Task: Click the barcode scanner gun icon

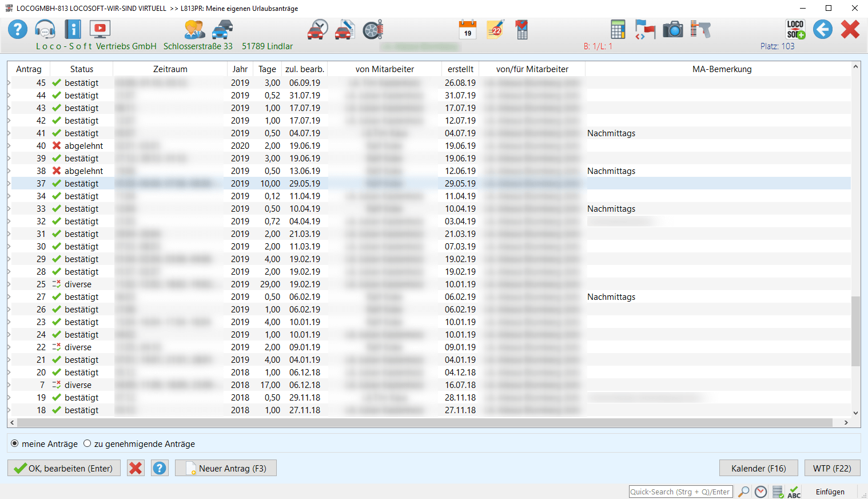Action: coord(700,29)
